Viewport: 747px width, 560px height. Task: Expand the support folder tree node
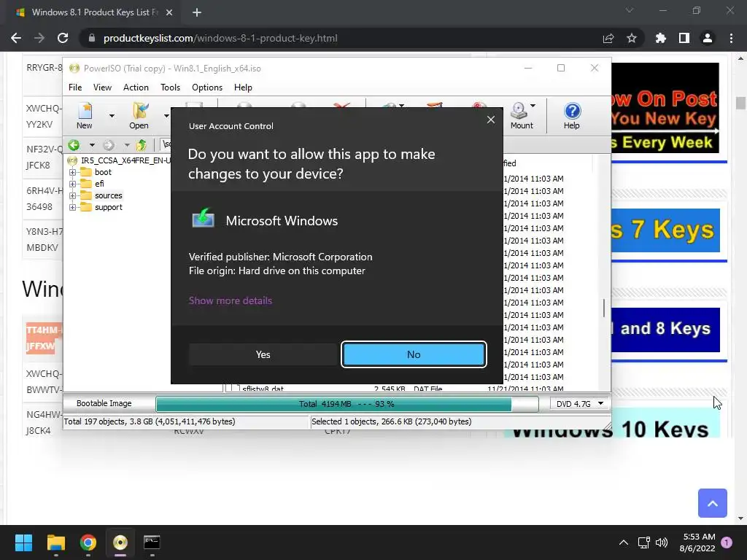pyautogui.click(x=72, y=207)
